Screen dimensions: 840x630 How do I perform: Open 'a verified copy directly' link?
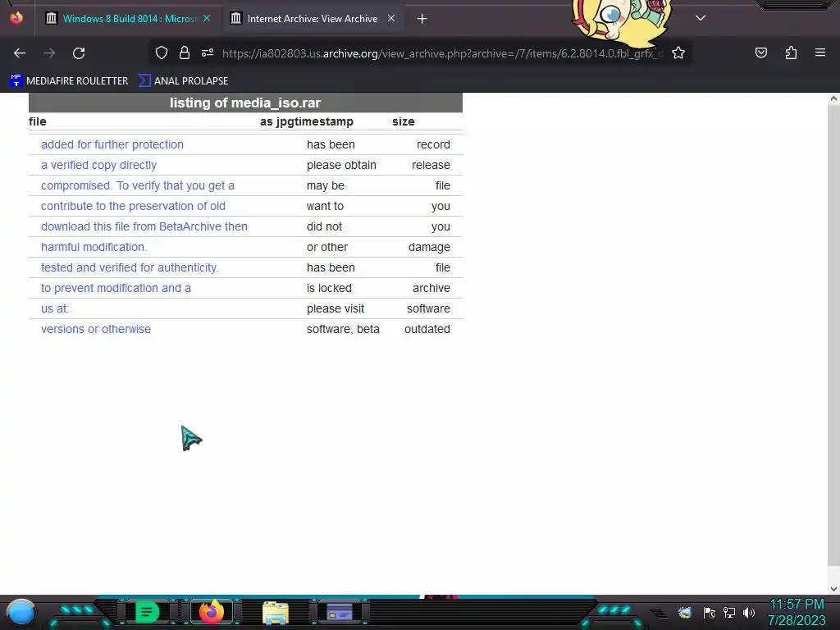[x=98, y=165]
